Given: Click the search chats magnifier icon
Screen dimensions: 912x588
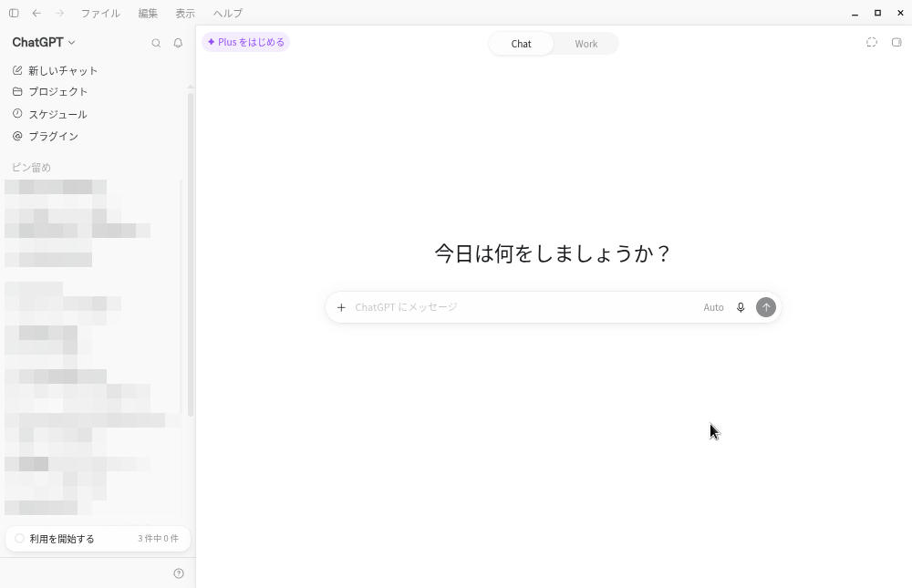Looking at the screenshot, I should click(x=156, y=43).
